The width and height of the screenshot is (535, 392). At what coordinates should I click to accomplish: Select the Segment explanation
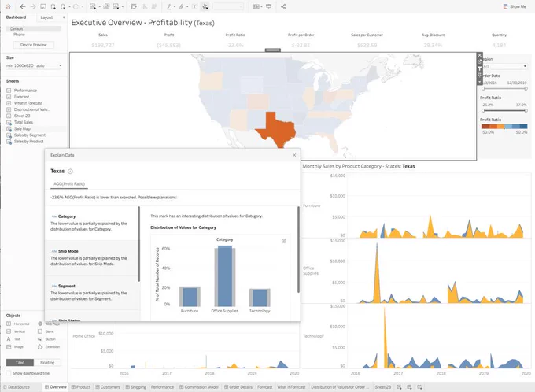click(x=91, y=292)
